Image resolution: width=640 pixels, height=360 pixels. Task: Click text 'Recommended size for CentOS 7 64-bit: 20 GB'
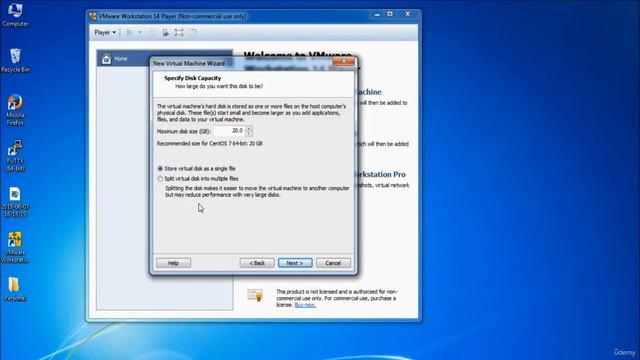(210, 144)
